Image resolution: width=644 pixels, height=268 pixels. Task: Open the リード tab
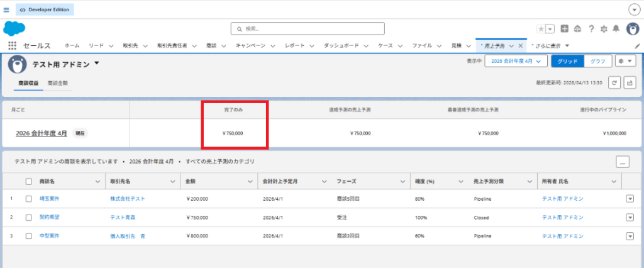point(96,46)
